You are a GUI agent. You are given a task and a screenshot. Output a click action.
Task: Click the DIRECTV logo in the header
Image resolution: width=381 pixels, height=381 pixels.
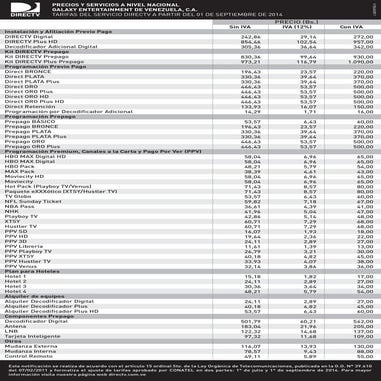click(25, 10)
